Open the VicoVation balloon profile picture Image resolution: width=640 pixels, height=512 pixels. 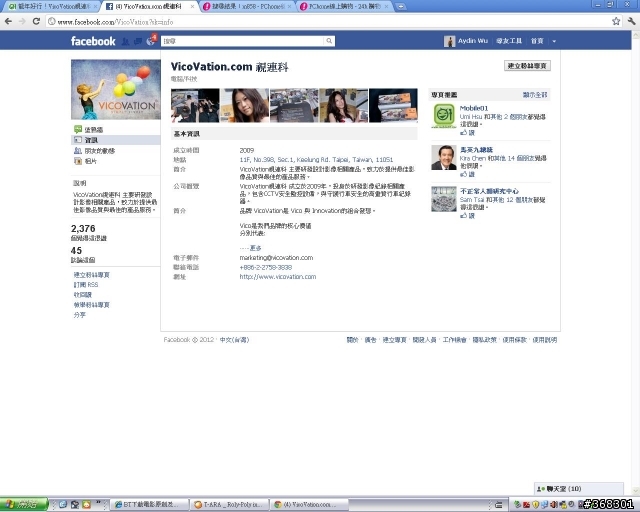(116, 89)
